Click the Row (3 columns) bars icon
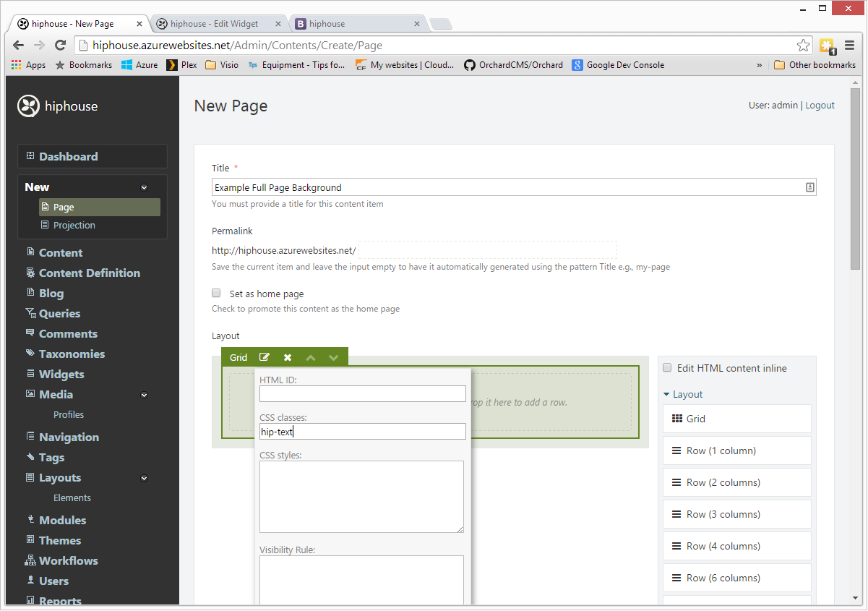Image resolution: width=868 pixels, height=611 pixels. point(676,514)
